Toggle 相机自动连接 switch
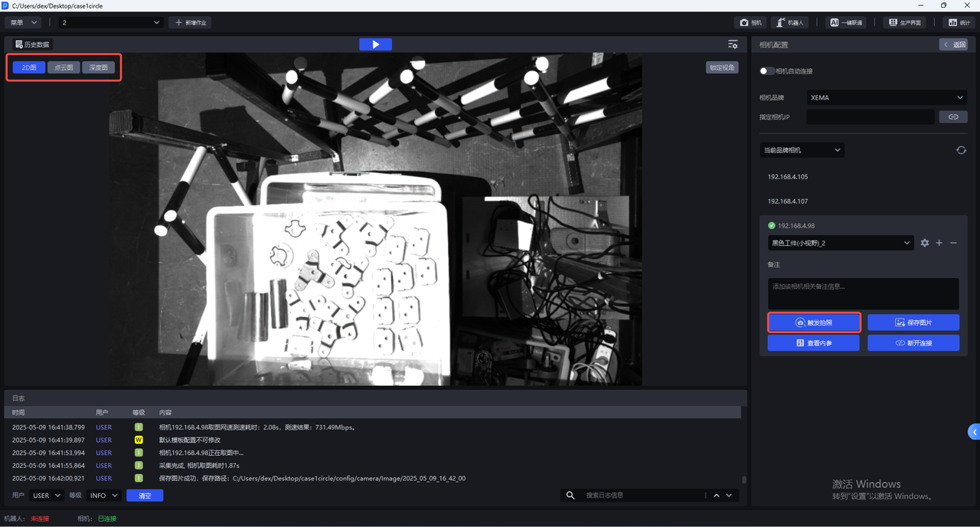The width and height of the screenshot is (980, 527). [766, 71]
